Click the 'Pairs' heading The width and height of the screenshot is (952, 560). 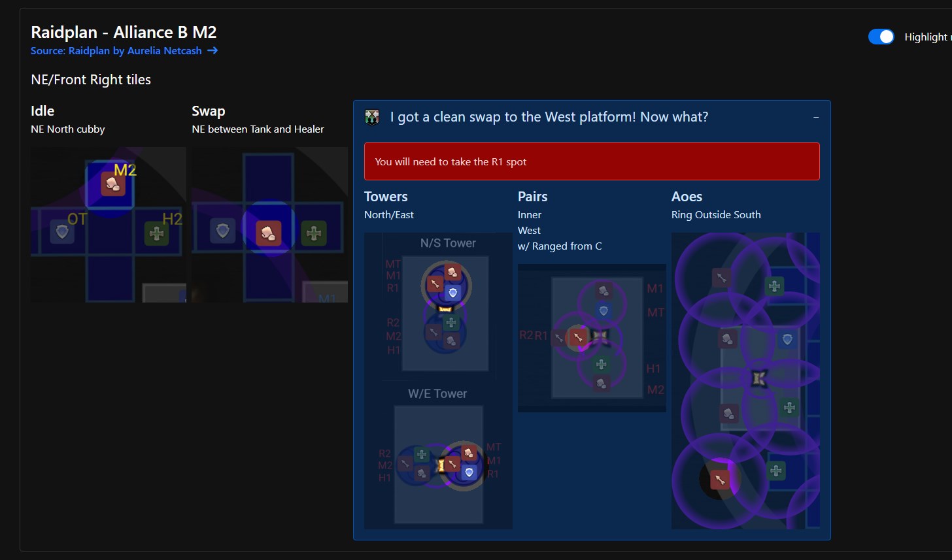tap(533, 197)
